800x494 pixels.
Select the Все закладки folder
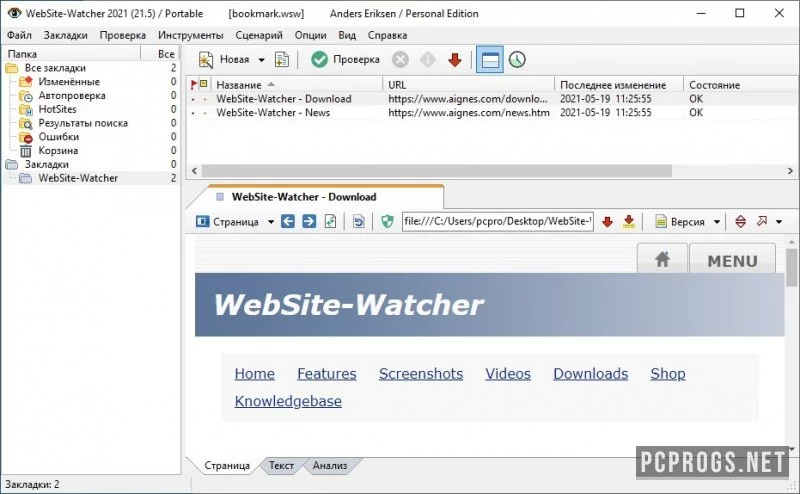pyautogui.click(x=55, y=68)
